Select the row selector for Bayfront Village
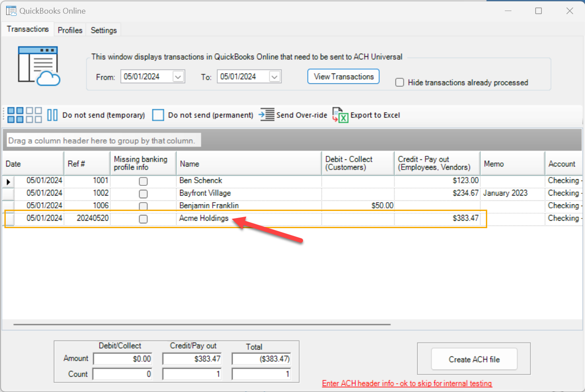This screenshot has width=585, height=392. tap(9, 193)
